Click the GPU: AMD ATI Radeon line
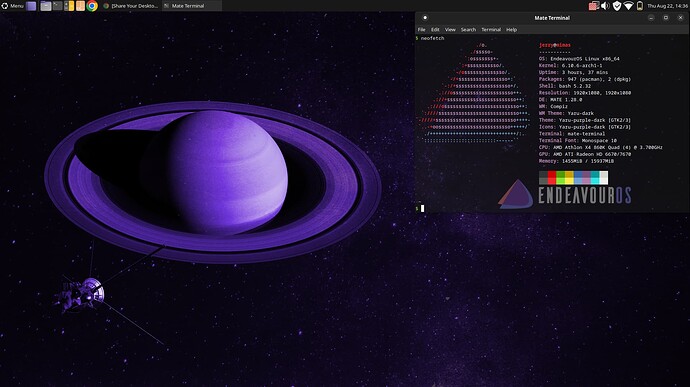The image size is (690, 387). click(585, 154)
